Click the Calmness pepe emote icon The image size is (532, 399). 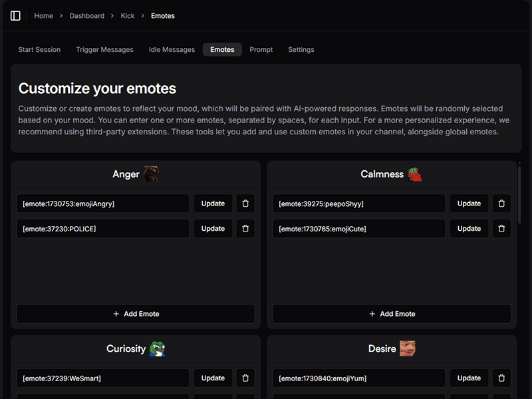(x=415, y=174)
